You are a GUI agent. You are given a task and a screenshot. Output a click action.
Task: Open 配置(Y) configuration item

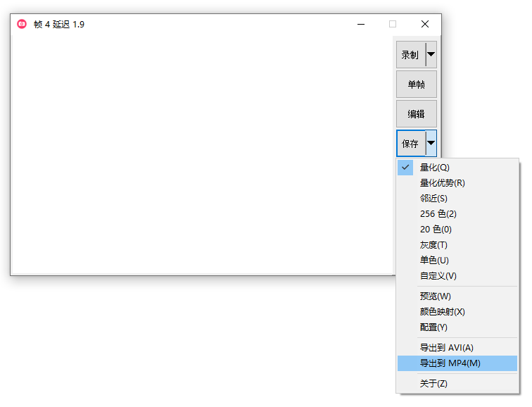pyautogui.click(x=433, y=327)
